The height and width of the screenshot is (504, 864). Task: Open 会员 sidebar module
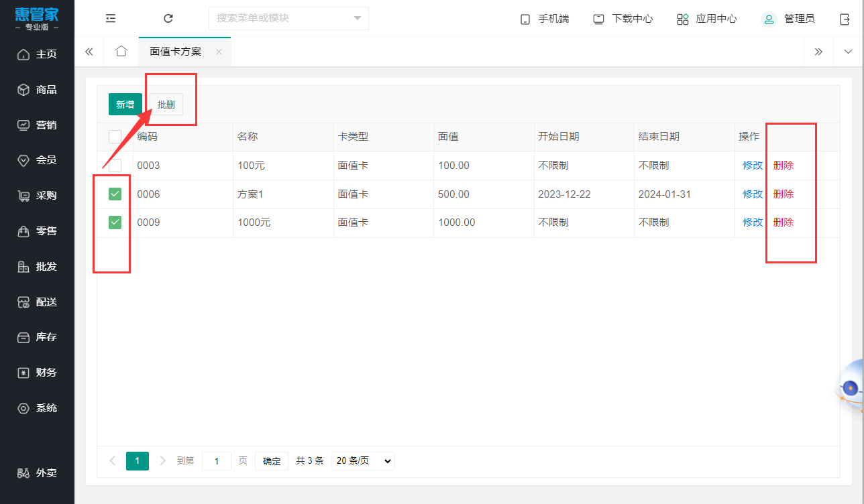(37, 160)
